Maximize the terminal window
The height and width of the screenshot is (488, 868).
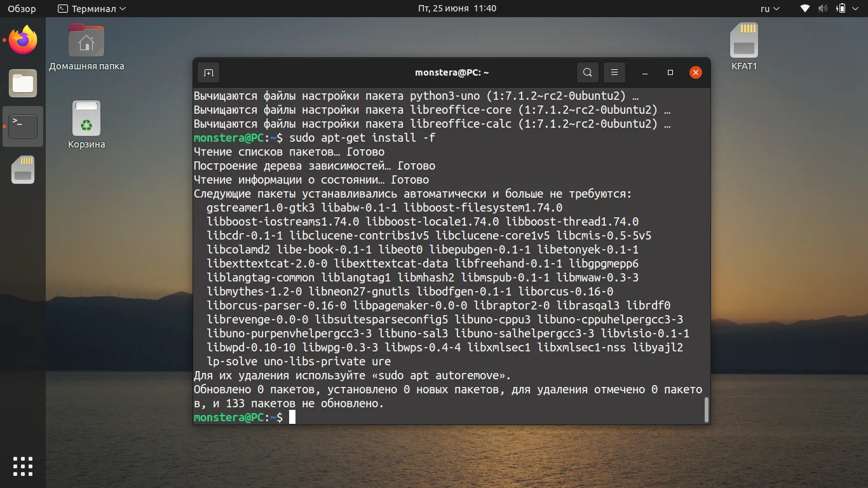click(670, 72)
